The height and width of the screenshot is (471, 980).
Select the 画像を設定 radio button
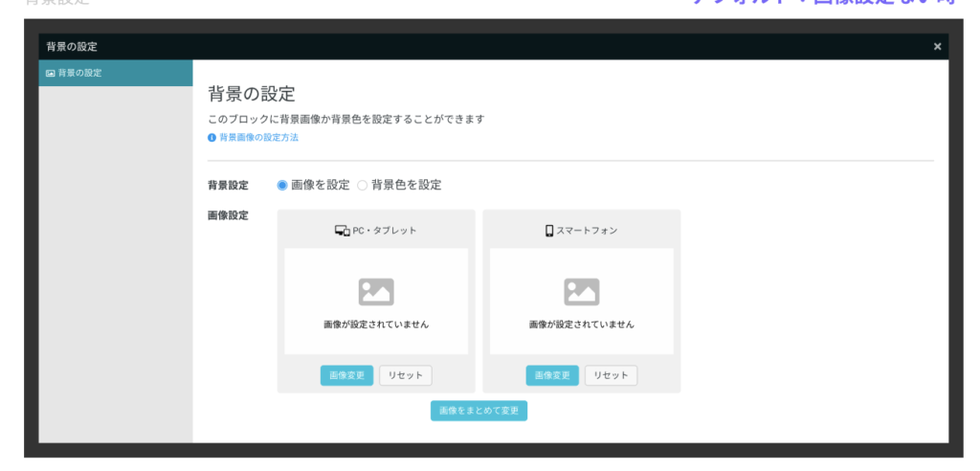pos(282,185)
